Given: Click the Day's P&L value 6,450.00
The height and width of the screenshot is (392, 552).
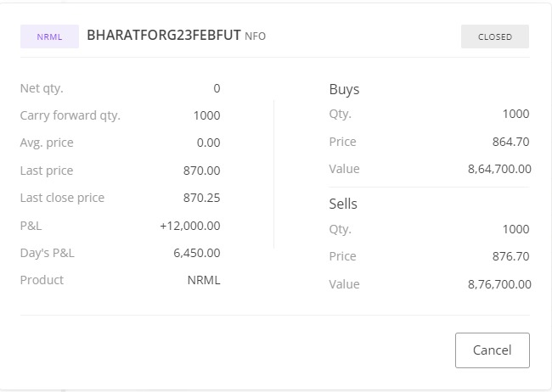Looking at the screenshot, I should pyautogui.click(x=196, y=253).
